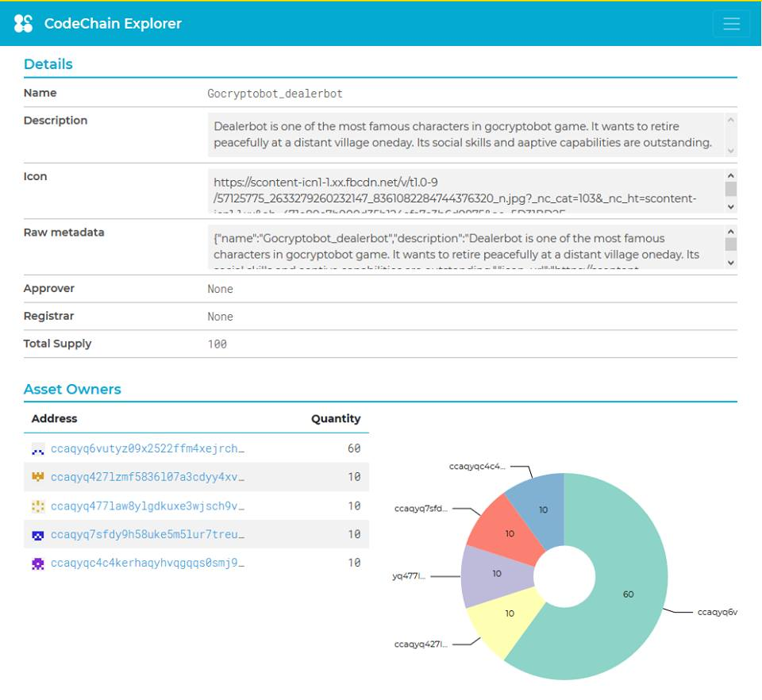Click the Raw metadata scrollbar up arrow

coord(730,231)
